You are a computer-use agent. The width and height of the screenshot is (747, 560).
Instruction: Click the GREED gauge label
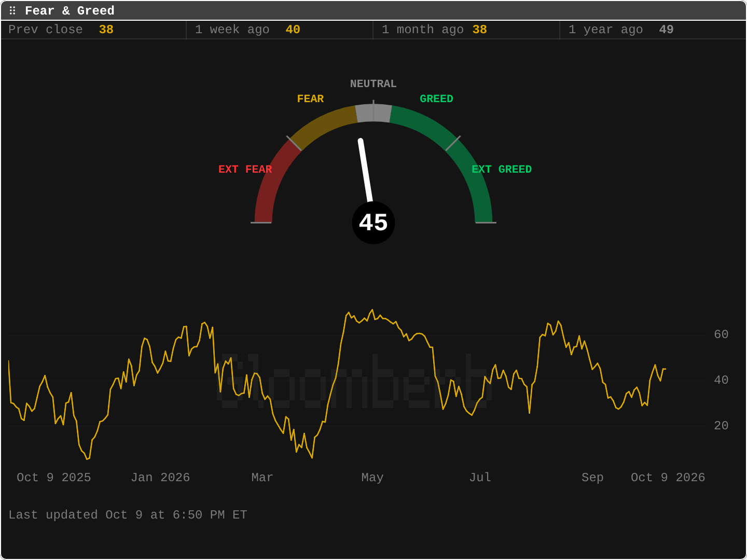(436, 99)
